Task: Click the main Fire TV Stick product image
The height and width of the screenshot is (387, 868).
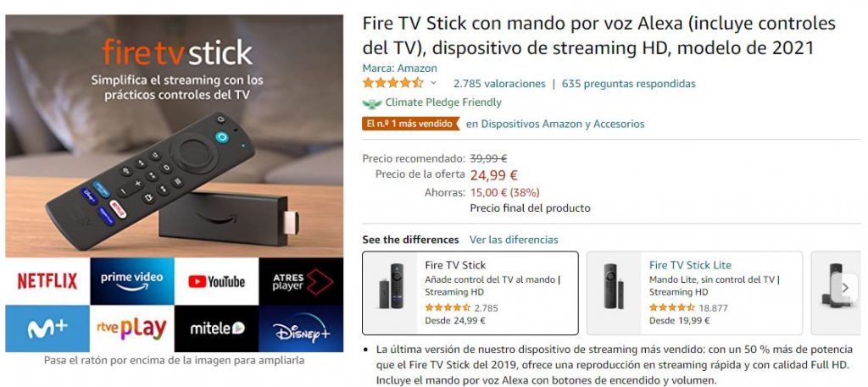Action: coord(175,136)
